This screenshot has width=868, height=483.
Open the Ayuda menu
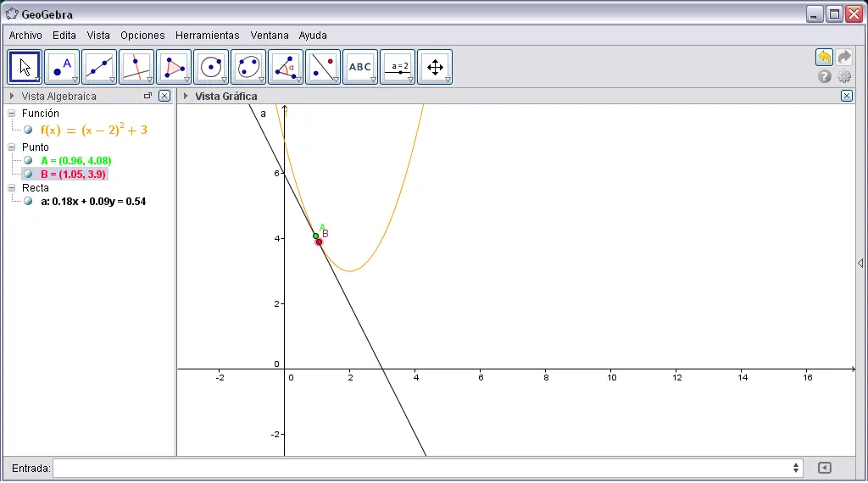point(313,36)
